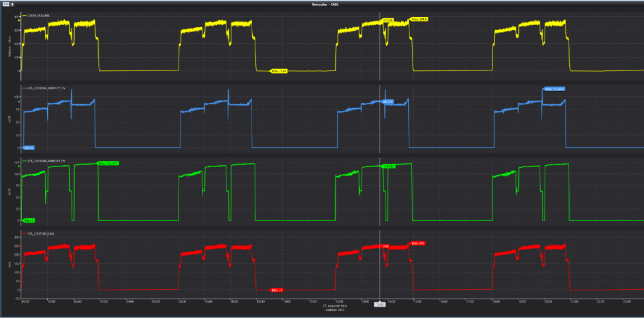This screenshot has width=644, height=318.
Task: Toggle the green ETA AINPUT1_PV legend on the third chart
Action: [44, 161]
